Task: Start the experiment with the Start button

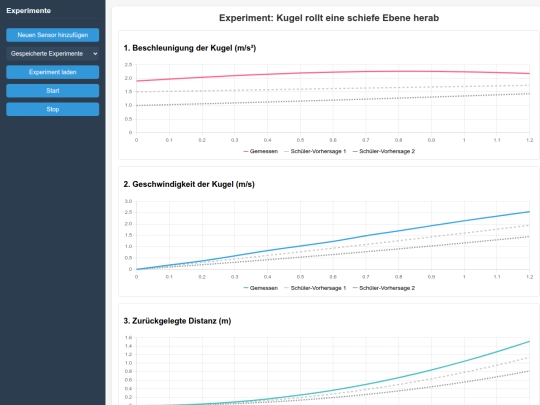Action: click(x=53, y=91)
